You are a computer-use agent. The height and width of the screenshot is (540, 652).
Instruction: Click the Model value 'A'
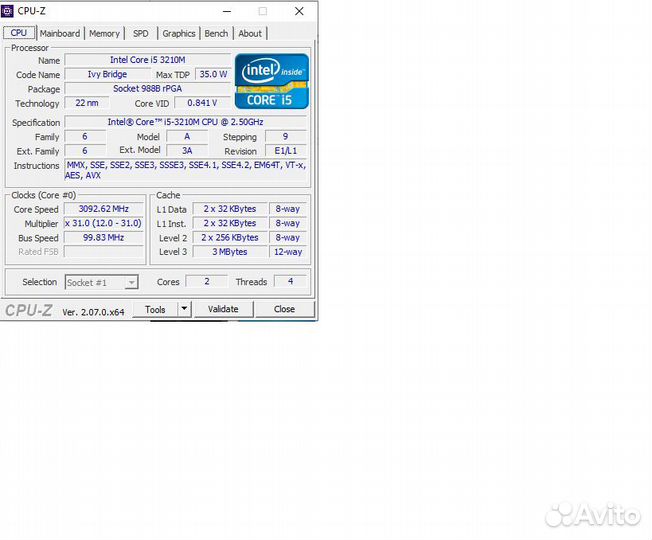[x=187, y=136]
